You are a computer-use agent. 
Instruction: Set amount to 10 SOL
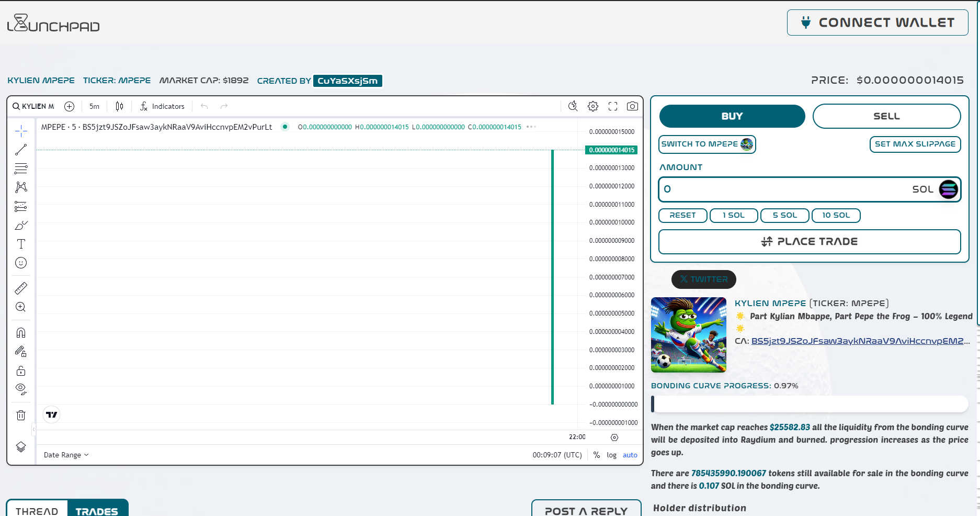click(x=836, y=215)
